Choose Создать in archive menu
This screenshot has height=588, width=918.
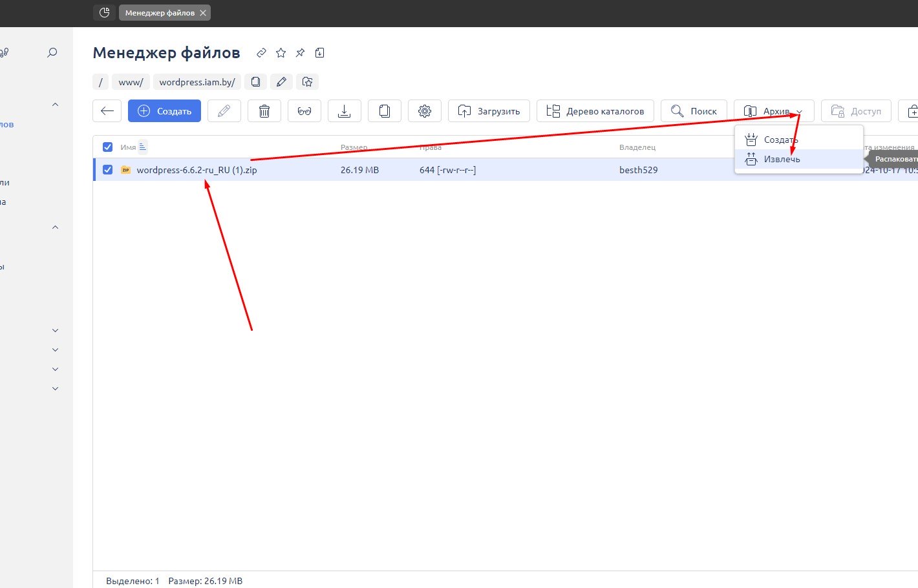(799, 140)
